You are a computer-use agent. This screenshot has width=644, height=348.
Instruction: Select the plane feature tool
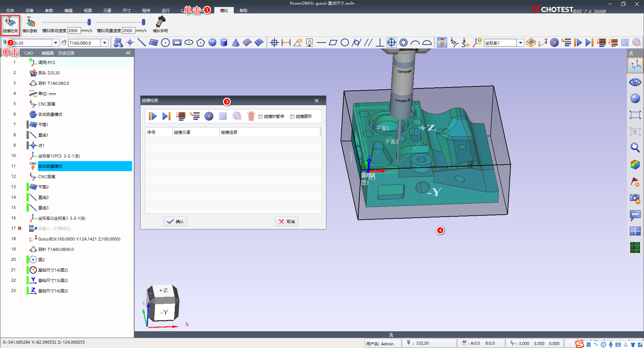coord(154,43)
